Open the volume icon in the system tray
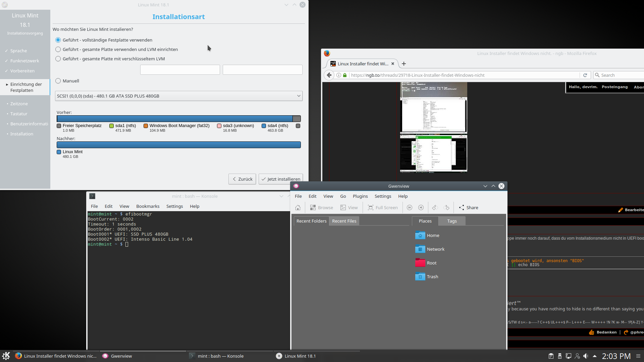Viewport: 644px width, 362px height. click(586, 356)
